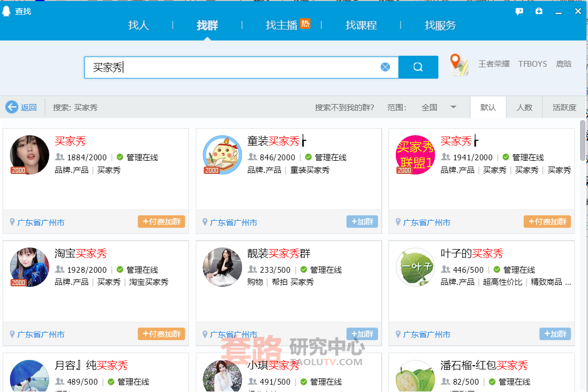Click 加群 on the 靓装买家秀群 card
Screen dimensions: 588x392
coord(362,334)
